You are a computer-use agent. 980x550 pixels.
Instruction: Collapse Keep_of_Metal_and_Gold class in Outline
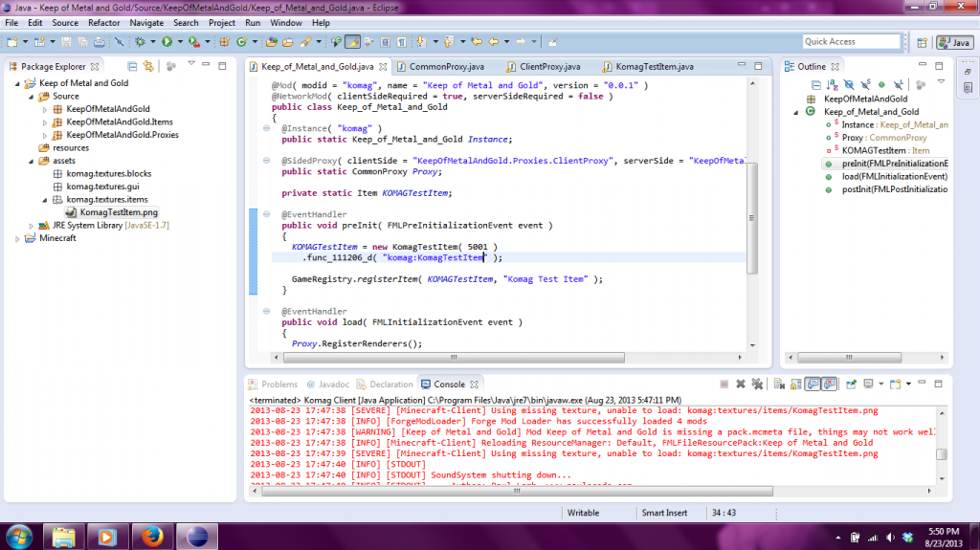[796, 113]
